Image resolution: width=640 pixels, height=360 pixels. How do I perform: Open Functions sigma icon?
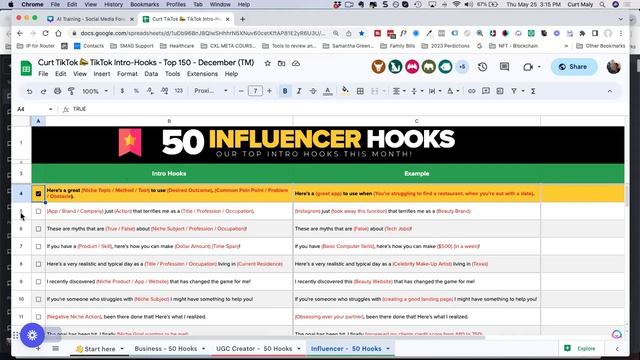tap(533, 91)
